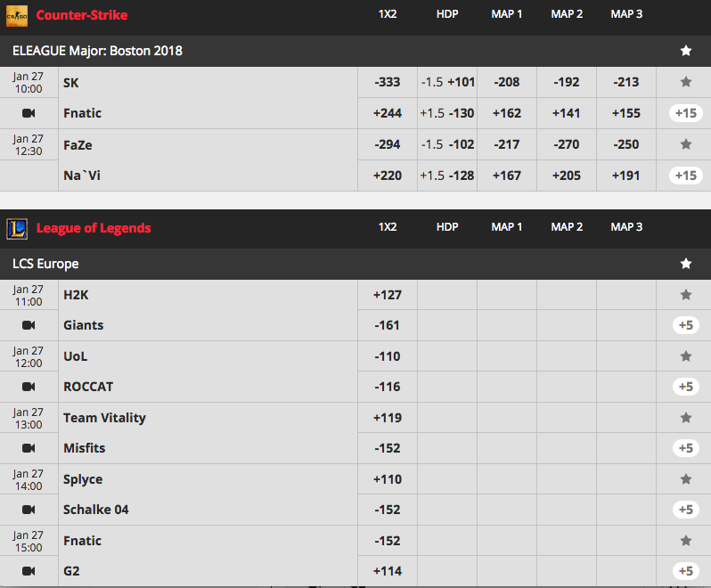Click the League of Legends logo icon
Viewport: 711px width, 588px height.
[17, 228]
